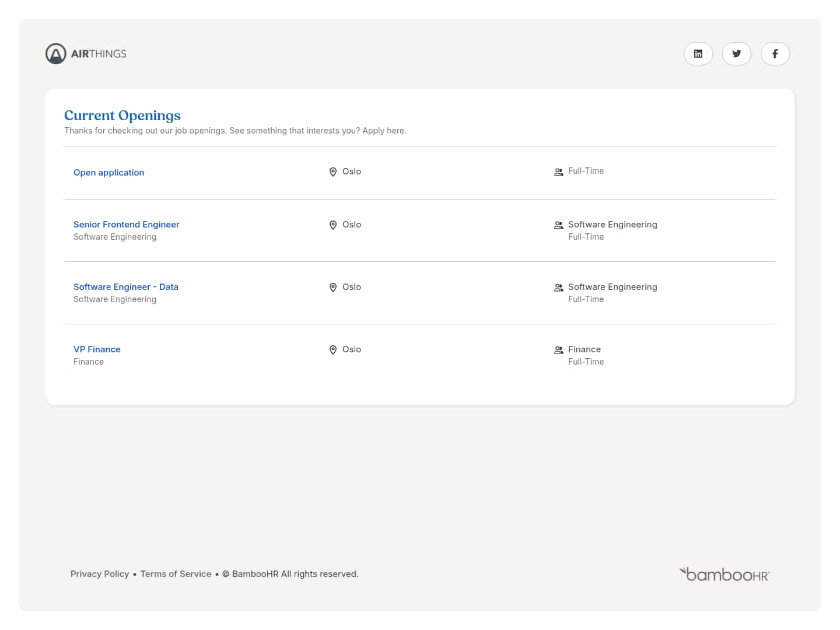Image resolution: width=840 pixels, height=630 pixels.
Task: Click location pin icon for Open application
Action: pyautogui.click(x=333, y=172)
